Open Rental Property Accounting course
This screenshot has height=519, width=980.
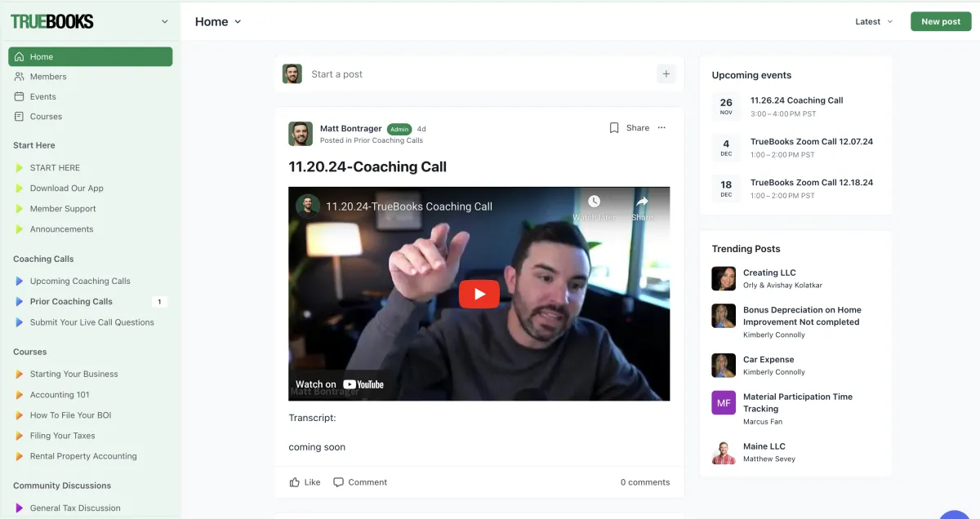[83, 456]
